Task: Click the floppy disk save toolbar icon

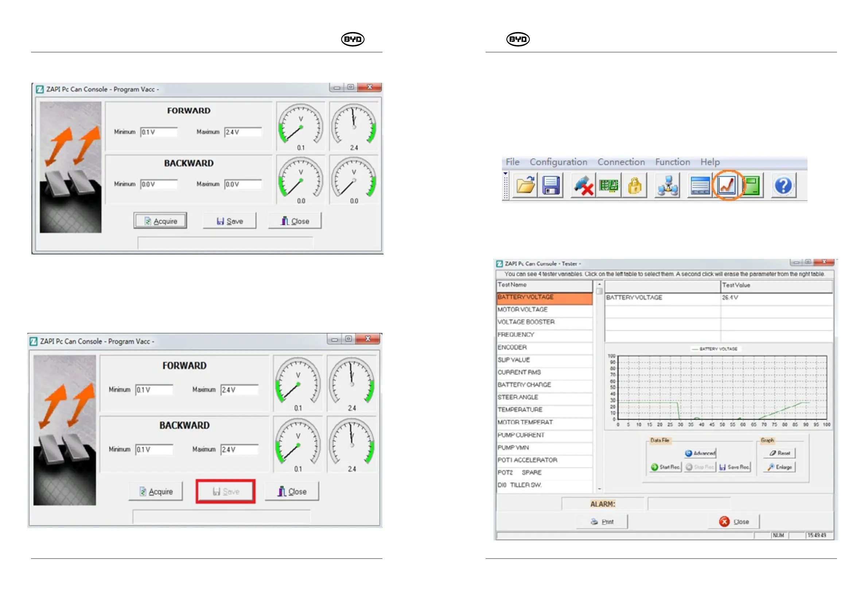Action: [x=551, y=185]
